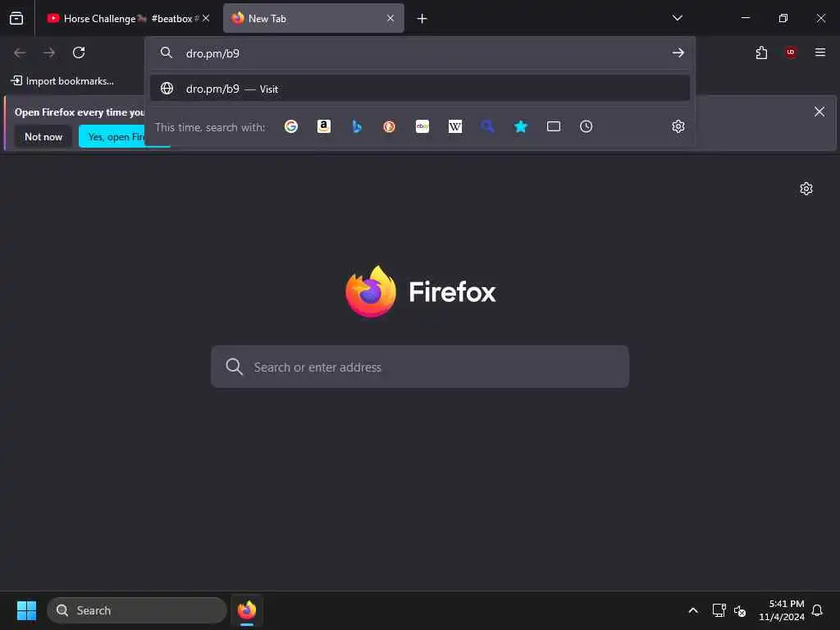
Task: Click the address bar containing dro.pm/b9
Action: 420,53
